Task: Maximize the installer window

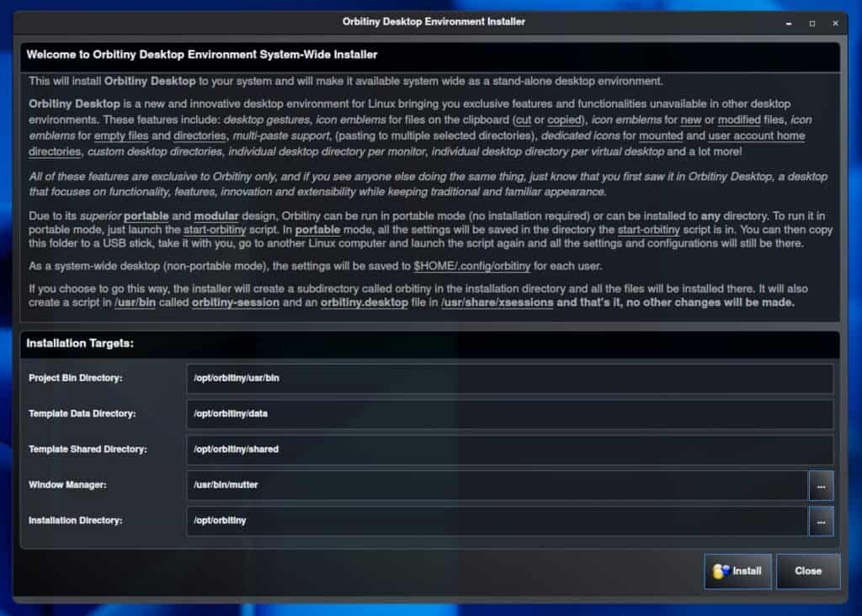Action: coord(812,23)
